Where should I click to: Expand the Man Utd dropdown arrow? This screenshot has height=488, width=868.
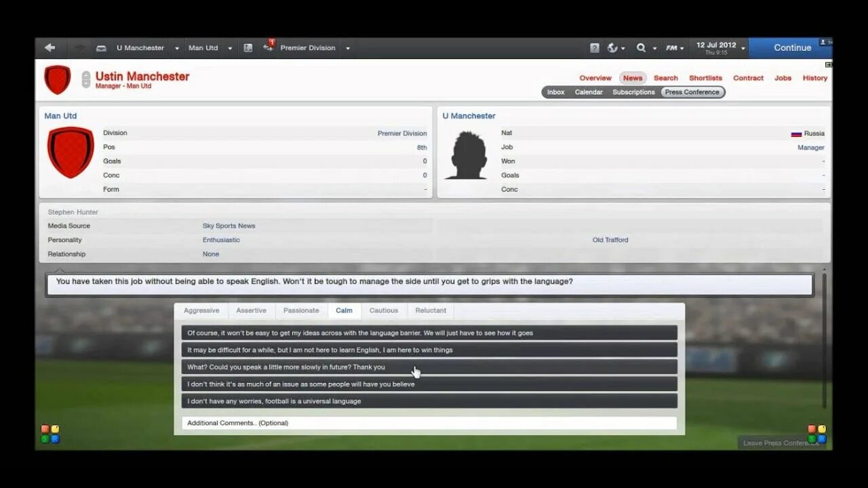click(230, 48)
